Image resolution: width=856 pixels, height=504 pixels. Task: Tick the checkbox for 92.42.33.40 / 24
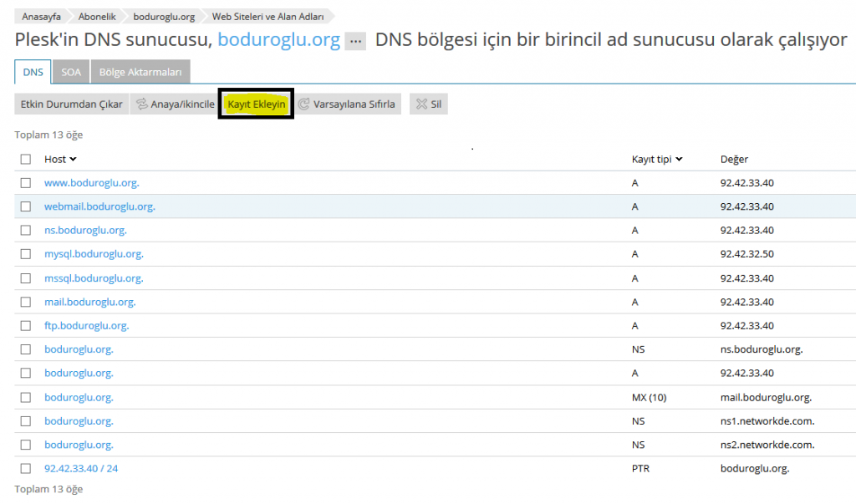click(26, 469)
